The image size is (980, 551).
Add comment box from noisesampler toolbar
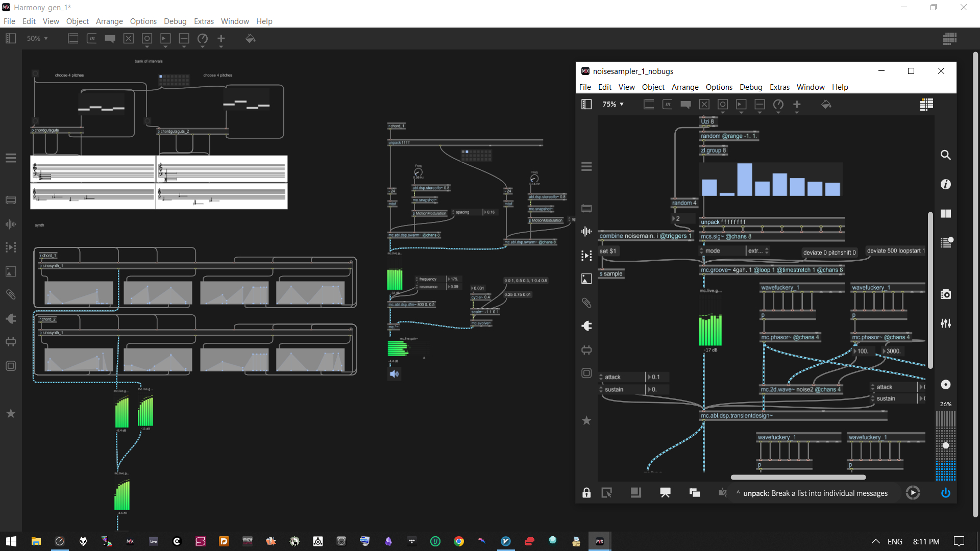685,105
